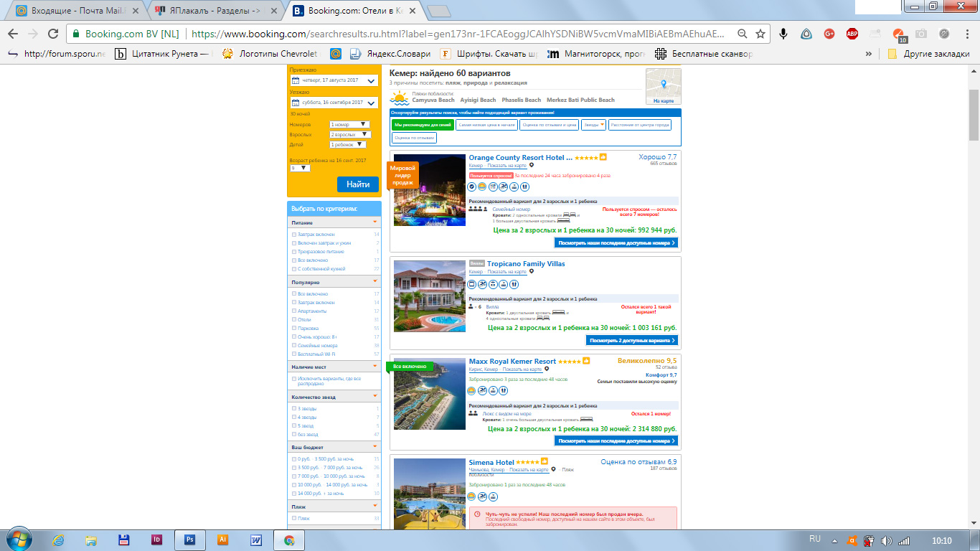Enable the 'Апартаменты' filter checkbox
Image resolution: width=980 pixels, height=551 pixels.
(x=294, y=311)
